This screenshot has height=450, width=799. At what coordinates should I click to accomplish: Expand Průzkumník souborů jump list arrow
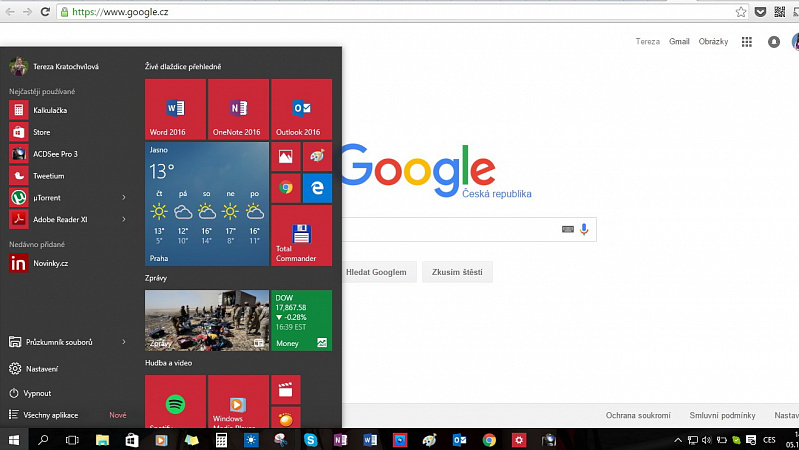(x=124, y=342)
